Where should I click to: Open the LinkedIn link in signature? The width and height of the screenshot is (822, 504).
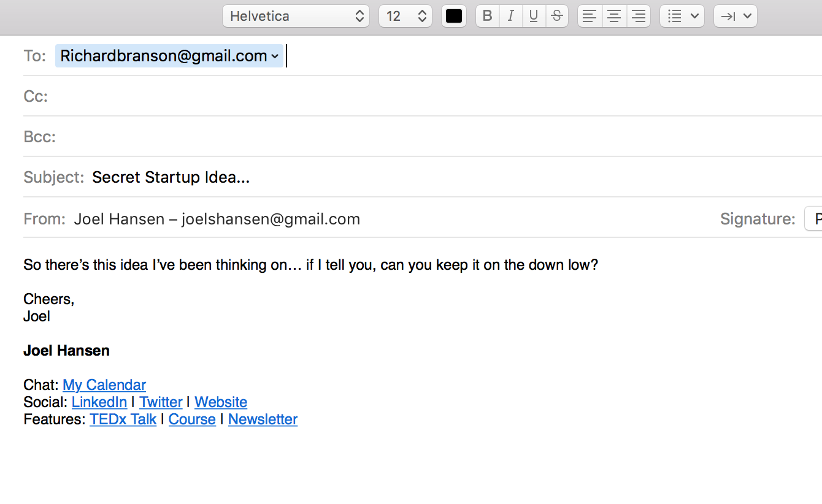pos(99,402)
